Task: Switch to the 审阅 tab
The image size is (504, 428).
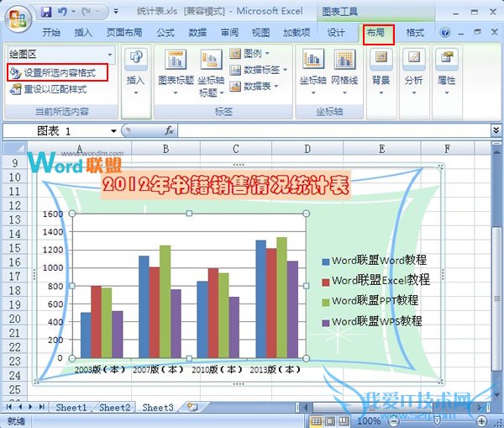Action: click(x=229, y=33)
